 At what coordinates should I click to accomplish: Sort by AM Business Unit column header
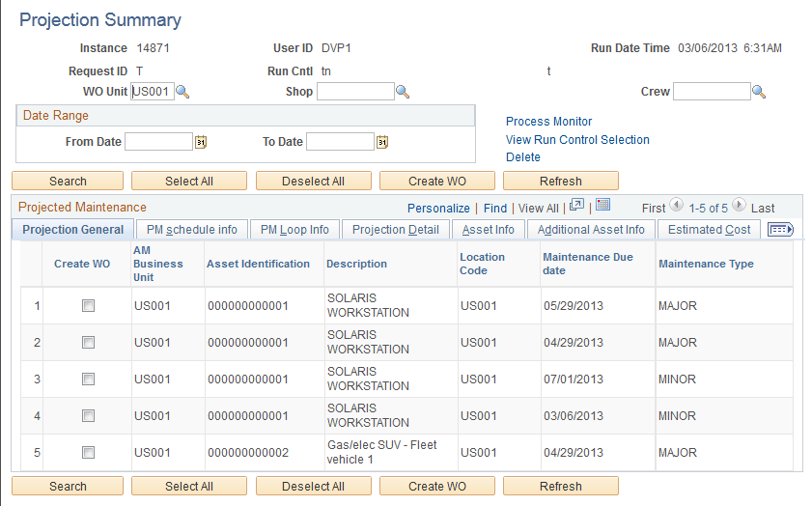click(x=158, y=264)
